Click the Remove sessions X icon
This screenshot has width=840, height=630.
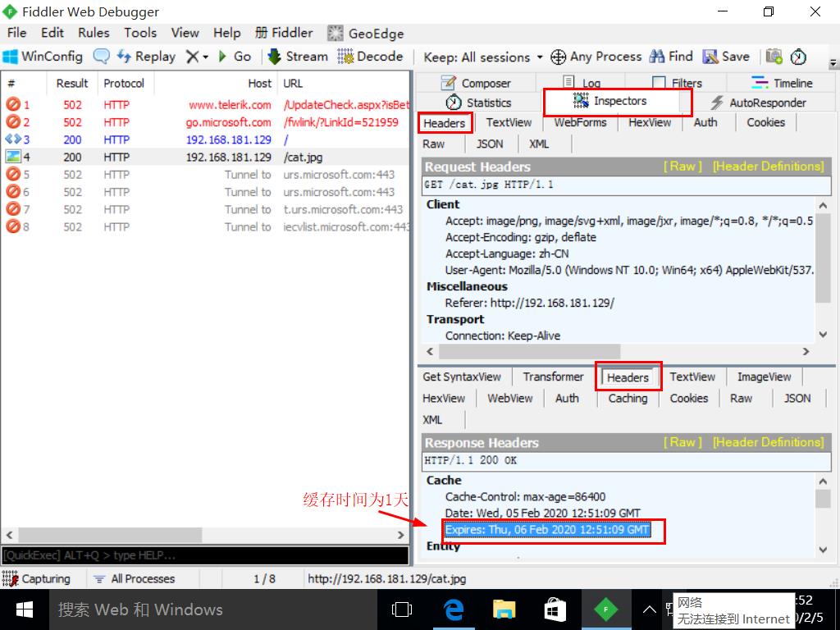pyautogui.click(x=192, y=57)
